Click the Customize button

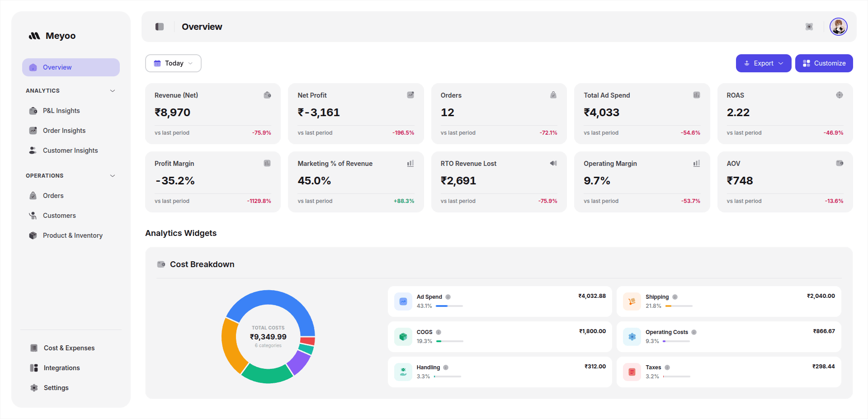click(824, 63)
